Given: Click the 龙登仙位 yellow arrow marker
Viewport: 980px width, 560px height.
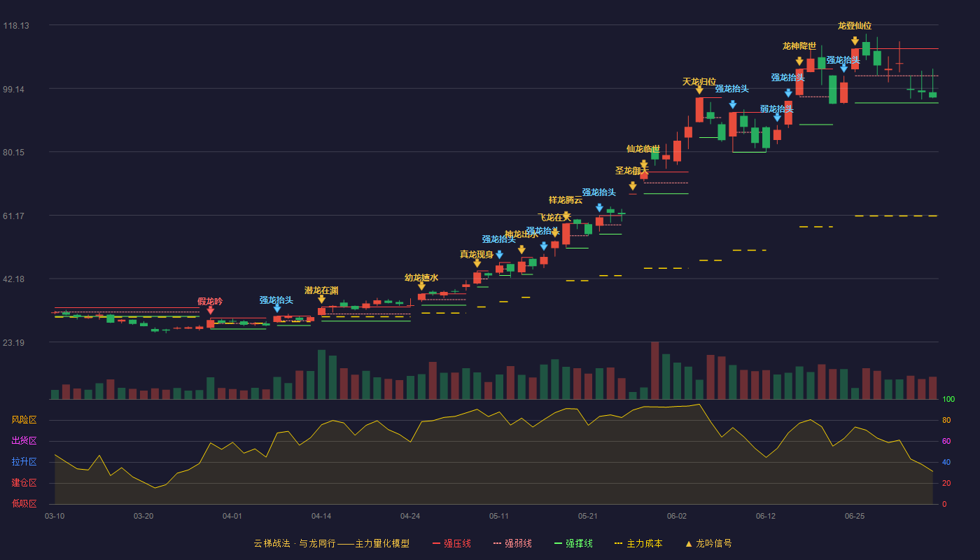Looking at the screenshot, I should 855,41.
